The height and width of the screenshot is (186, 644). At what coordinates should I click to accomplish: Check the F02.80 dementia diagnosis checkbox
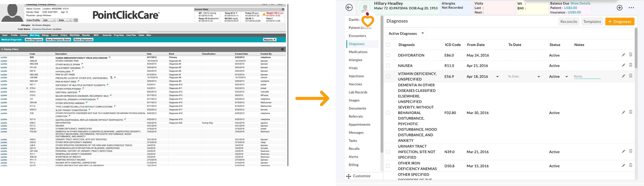coord(388,113)
